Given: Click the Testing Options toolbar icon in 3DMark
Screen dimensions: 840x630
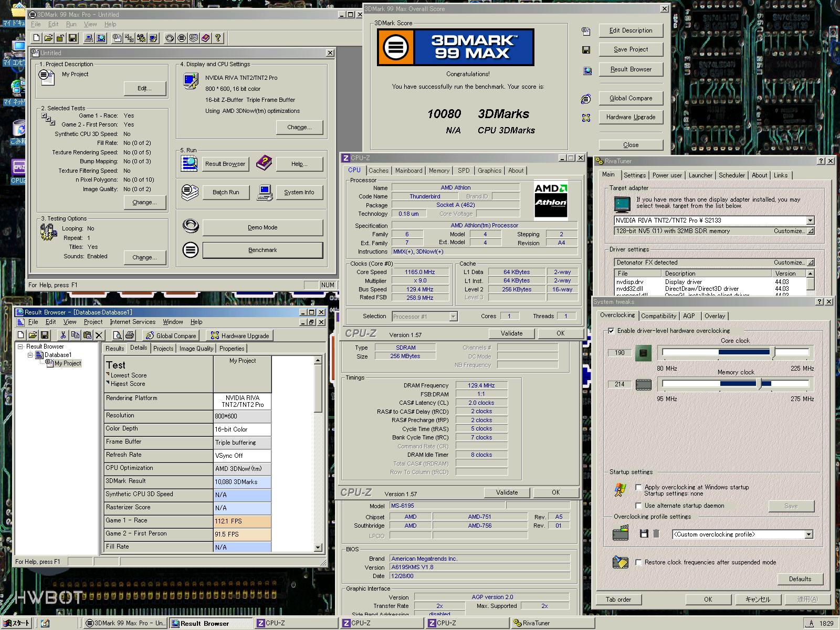Looking at the screenshot, I should 141,38.
